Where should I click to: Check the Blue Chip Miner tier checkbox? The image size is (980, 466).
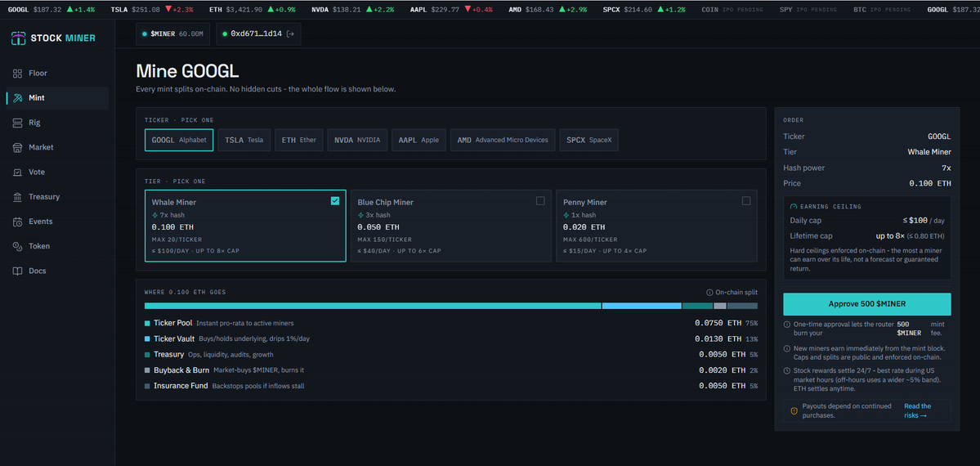(540, 201)
